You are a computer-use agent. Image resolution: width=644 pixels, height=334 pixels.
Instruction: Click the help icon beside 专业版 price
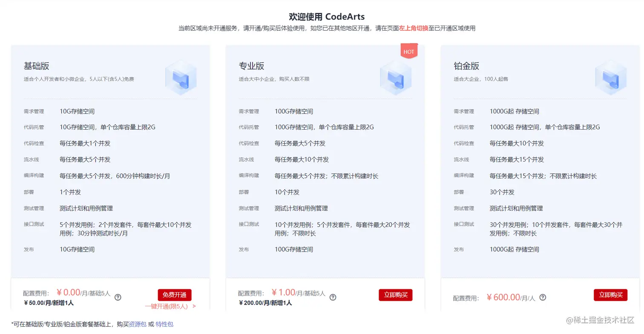(x=333, y=297)
